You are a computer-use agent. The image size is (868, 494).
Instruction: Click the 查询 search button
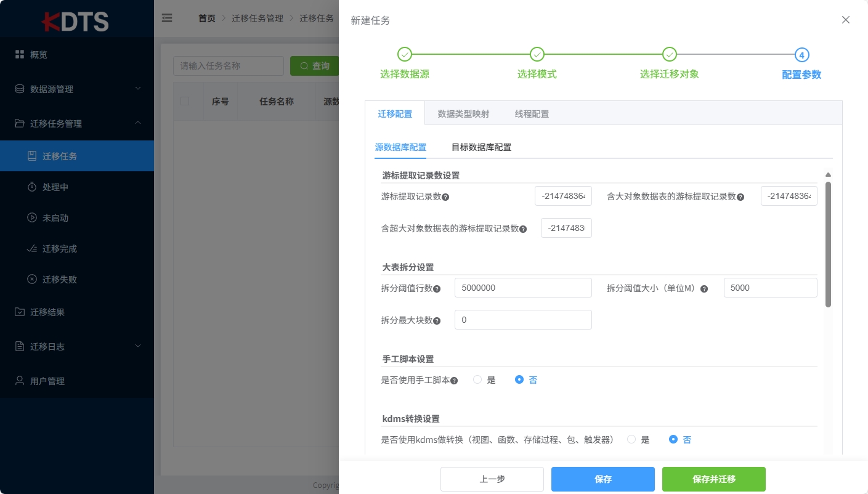point(315,66)
